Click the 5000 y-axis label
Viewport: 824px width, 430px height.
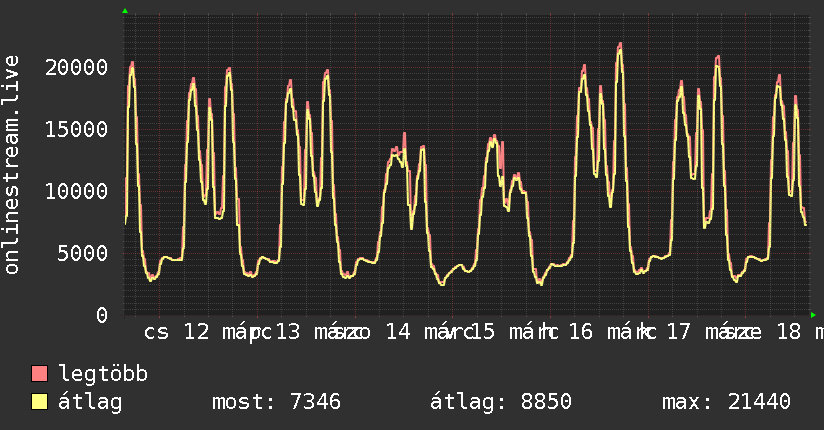tap(83, 253)
